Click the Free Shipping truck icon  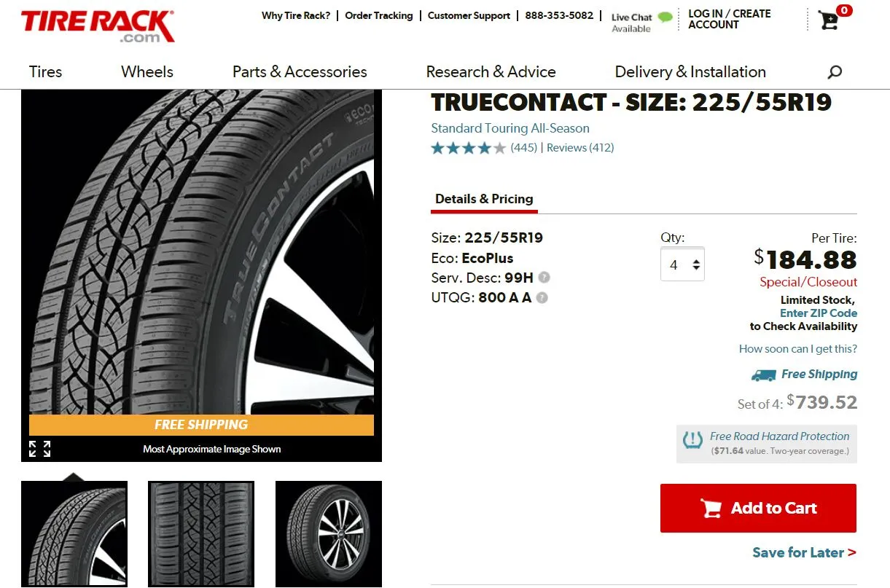coord(764,375)
